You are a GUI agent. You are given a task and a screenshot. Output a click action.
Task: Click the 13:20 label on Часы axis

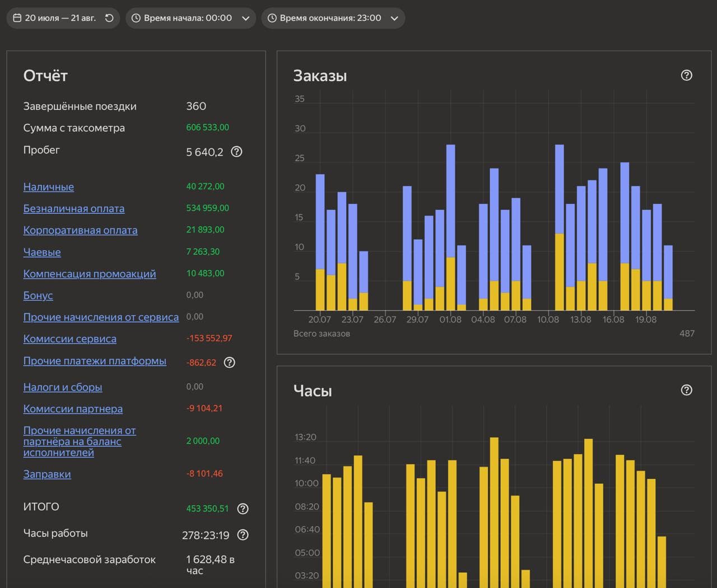[x=306, y=437]
